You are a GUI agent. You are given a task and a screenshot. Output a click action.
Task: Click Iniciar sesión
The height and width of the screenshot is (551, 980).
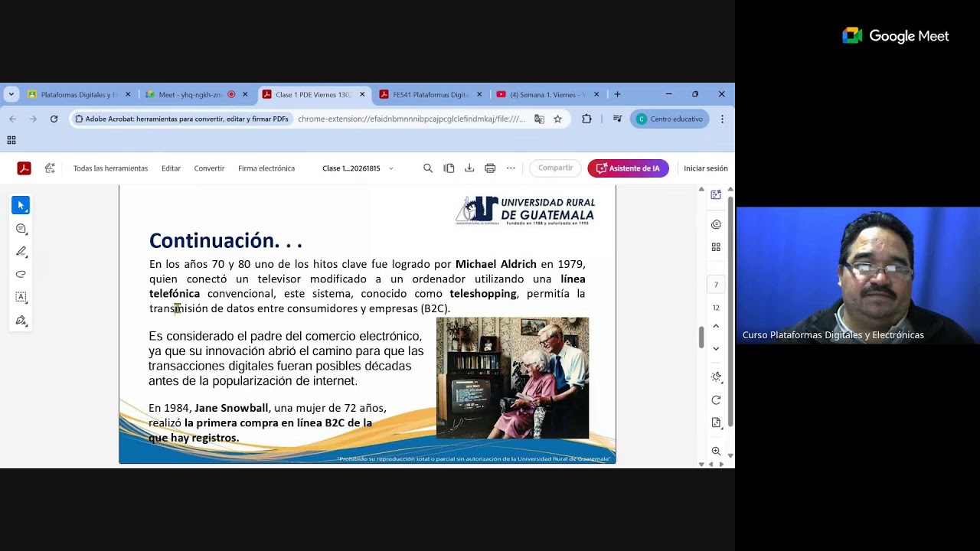click(705, 168)
